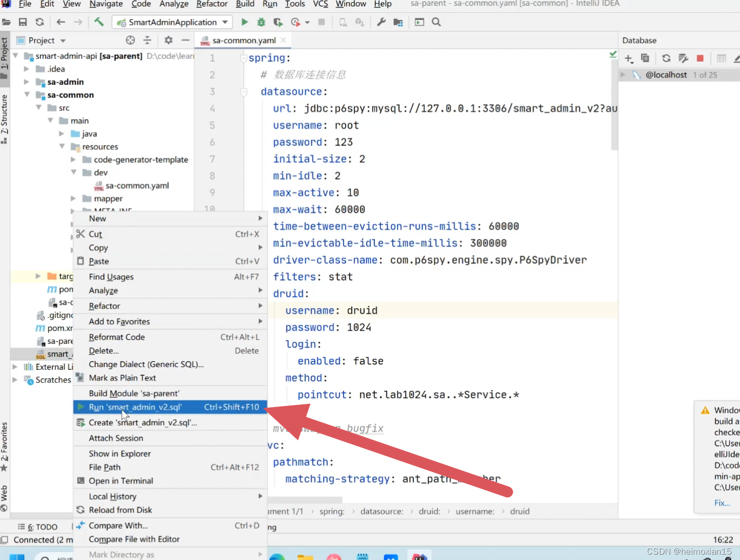Expand the sa-admin module folder
The image size is (740, 560).
click(27, 82)
